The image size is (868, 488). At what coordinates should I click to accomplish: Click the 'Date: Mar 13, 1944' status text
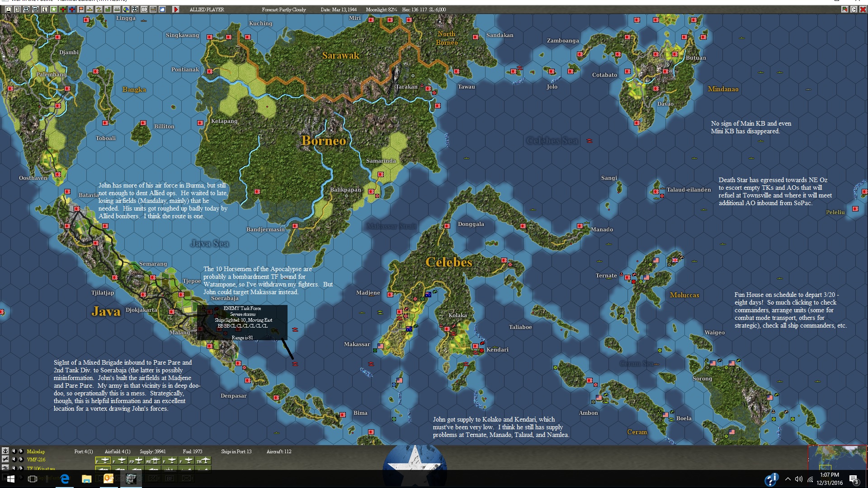339,9
